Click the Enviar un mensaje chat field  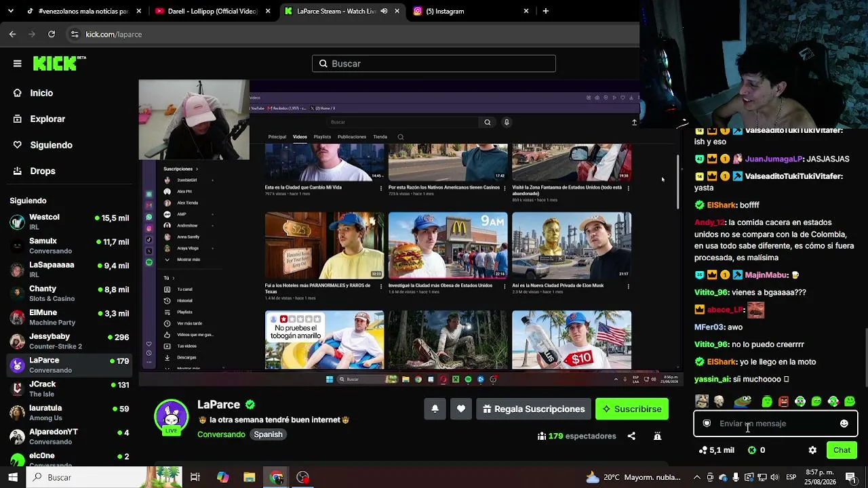775,424
